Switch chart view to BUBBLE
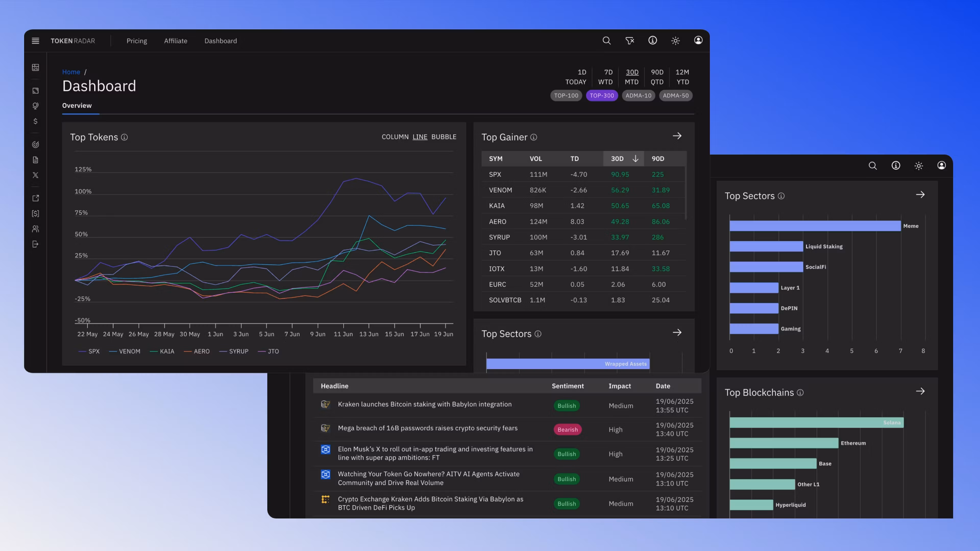980x551 pixels. point(444,137)
